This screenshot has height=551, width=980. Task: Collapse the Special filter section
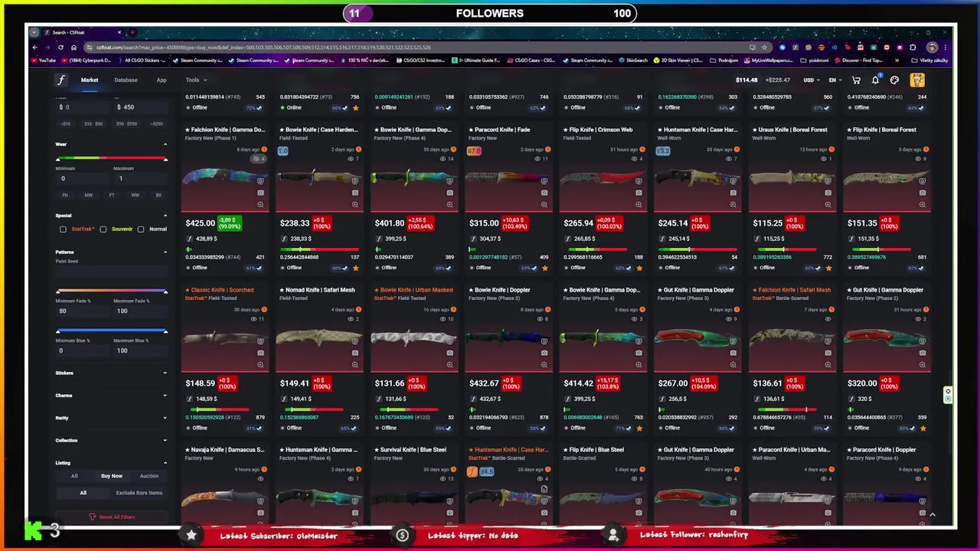point(165,216)
